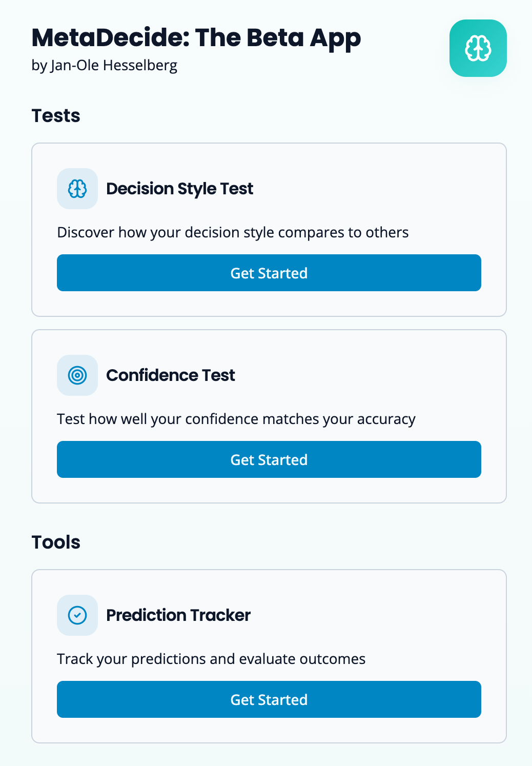Image resolution: width=532 pixels, height=766 pixels.
Task: Click the Decision Style Test title
Action: click(179, 189)
